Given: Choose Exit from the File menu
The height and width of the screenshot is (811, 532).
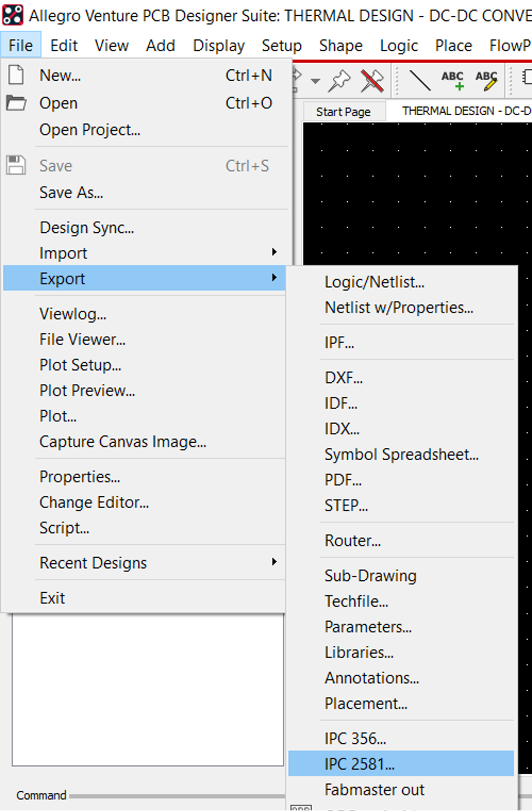Looking at the screenshot, I should [x=52, y=598].
